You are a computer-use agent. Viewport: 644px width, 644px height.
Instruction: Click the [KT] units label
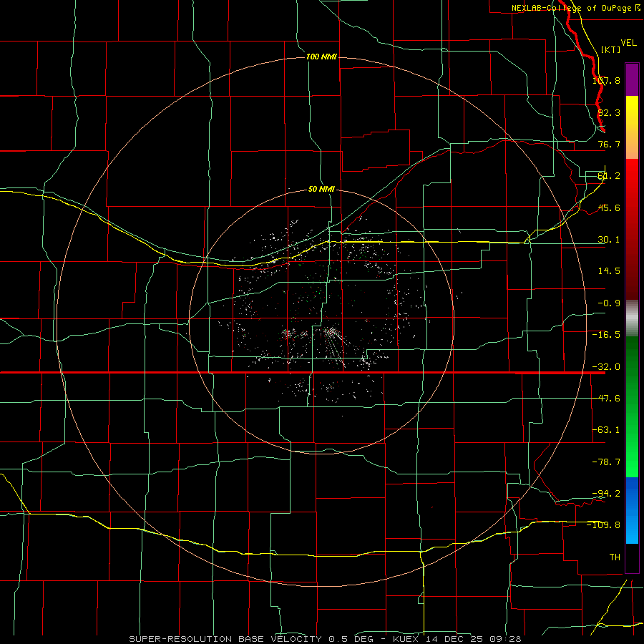coord(611,49)
